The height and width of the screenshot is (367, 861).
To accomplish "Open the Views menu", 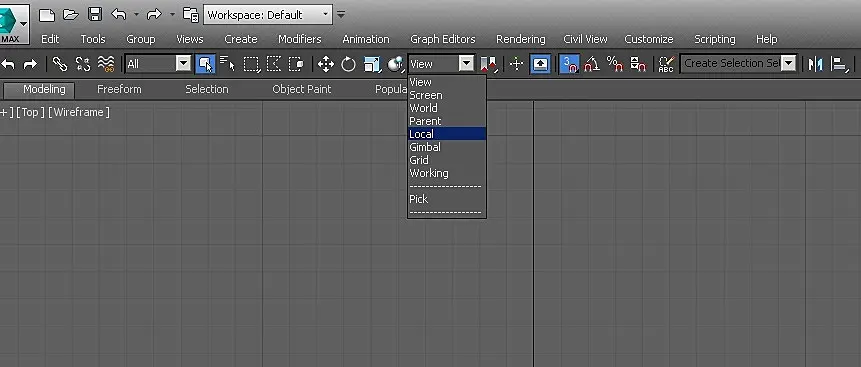I will click(189, 39).
